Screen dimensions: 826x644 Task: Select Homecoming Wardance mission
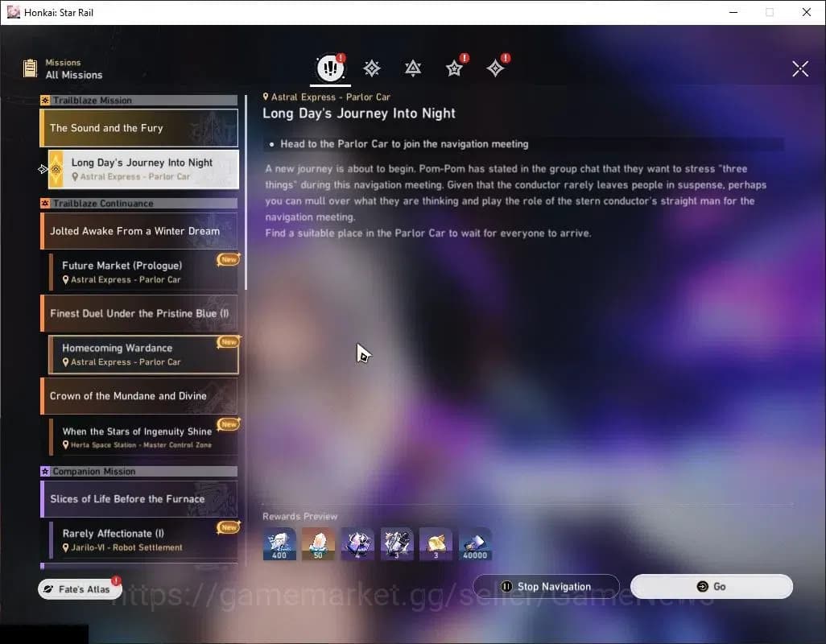coord(143,354)
